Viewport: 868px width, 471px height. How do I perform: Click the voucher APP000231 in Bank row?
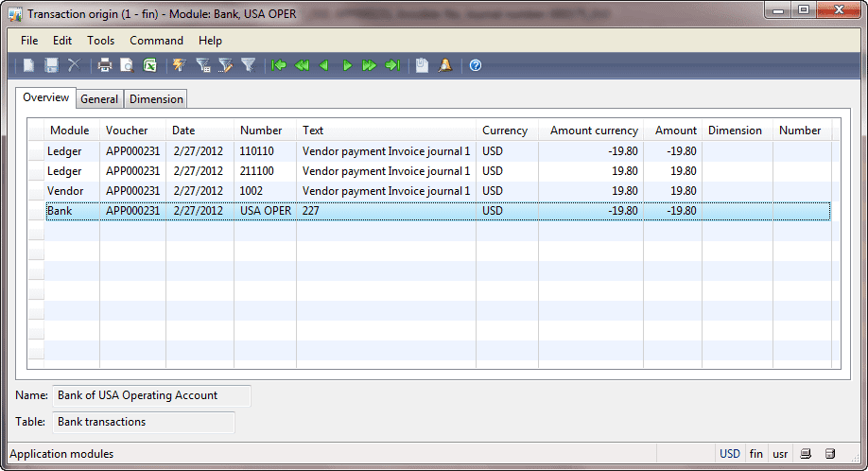(133, 211)
